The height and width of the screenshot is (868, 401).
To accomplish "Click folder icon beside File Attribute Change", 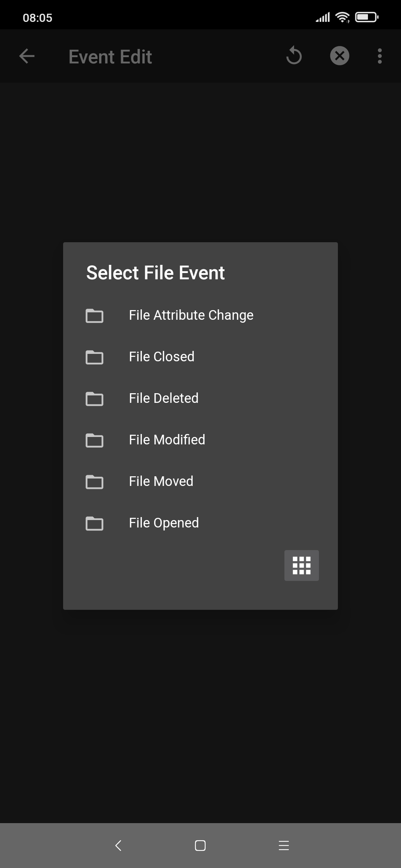I will [x=94, y=316].
